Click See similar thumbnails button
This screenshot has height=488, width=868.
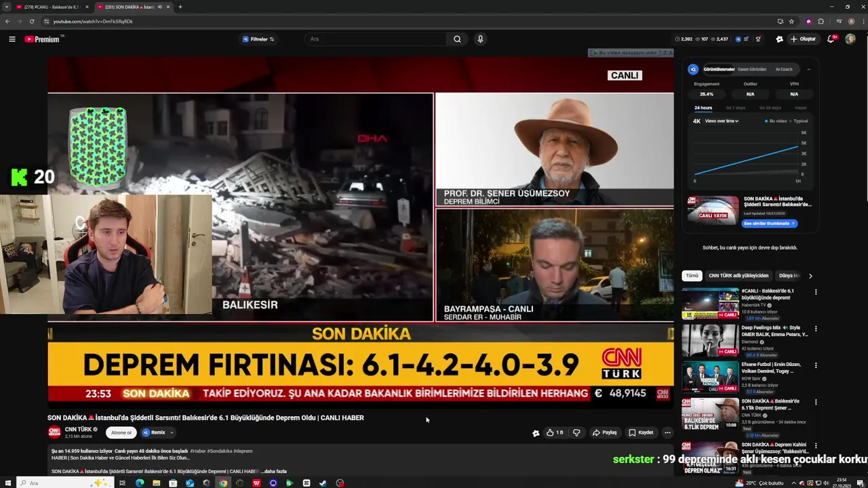click(x=769, y=224)
